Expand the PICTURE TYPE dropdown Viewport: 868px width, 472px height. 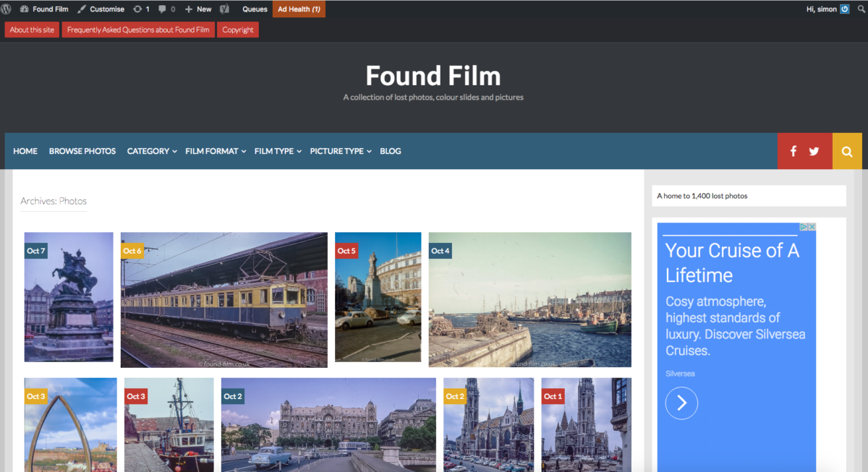(x=341, y=151)
